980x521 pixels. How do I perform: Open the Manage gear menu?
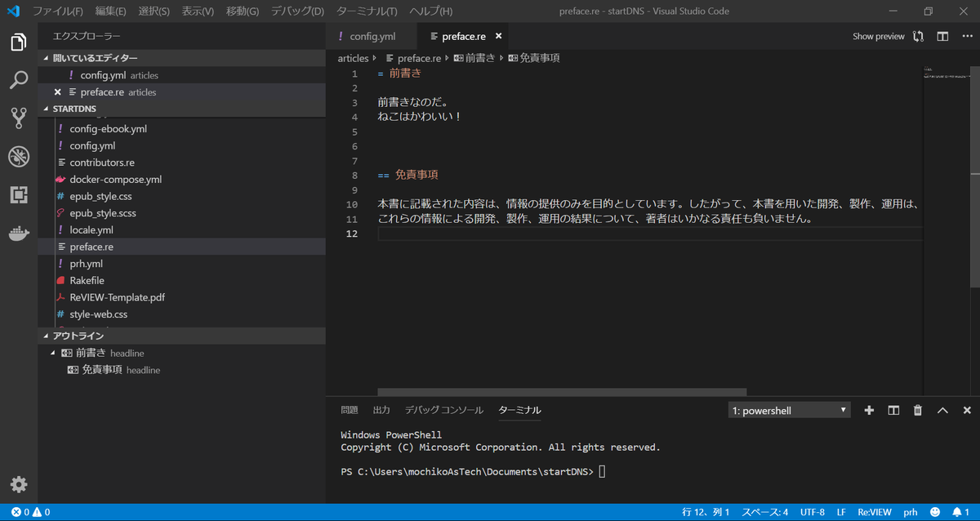[x=19, y=484]
